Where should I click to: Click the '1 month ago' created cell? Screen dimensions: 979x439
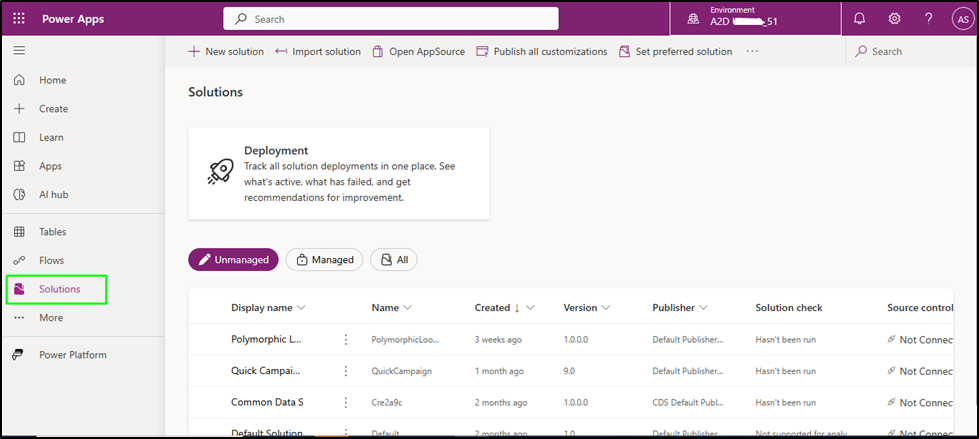point(499,371)
